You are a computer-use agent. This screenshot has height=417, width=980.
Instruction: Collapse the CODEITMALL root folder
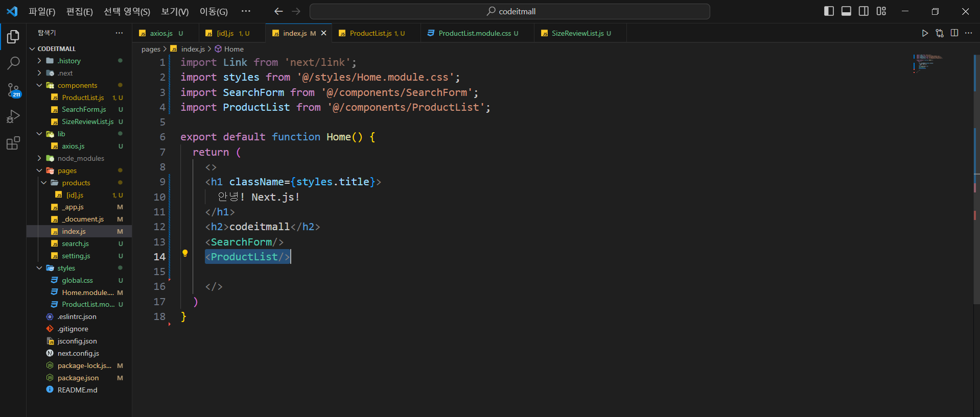point(79,48)
